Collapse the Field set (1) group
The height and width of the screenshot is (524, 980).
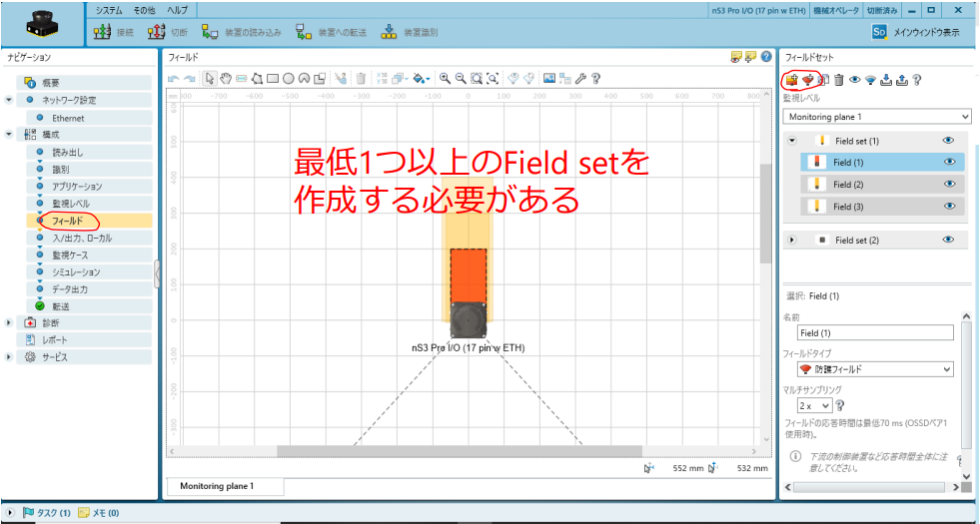(x=792, y=141)
